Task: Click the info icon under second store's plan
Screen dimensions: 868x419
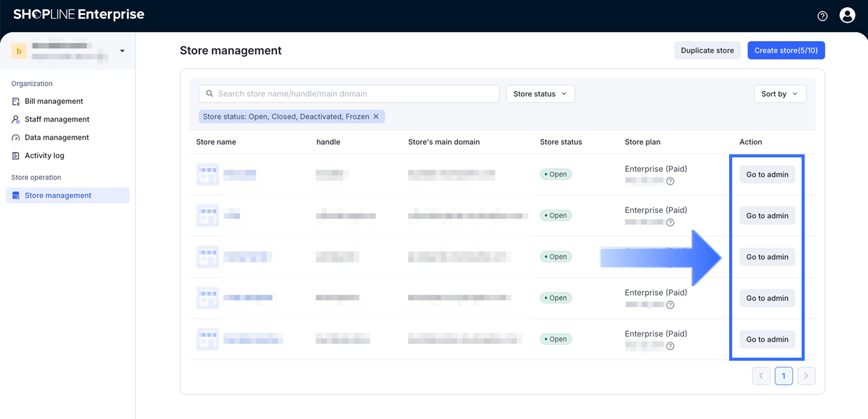Action: coord(670,222)
